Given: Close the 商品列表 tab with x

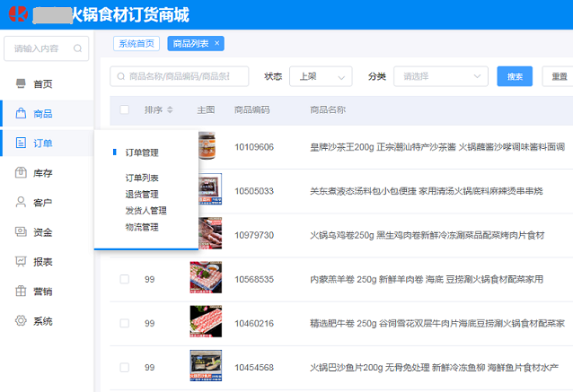Looking at the screenshot, I should (x=217, y=43).
